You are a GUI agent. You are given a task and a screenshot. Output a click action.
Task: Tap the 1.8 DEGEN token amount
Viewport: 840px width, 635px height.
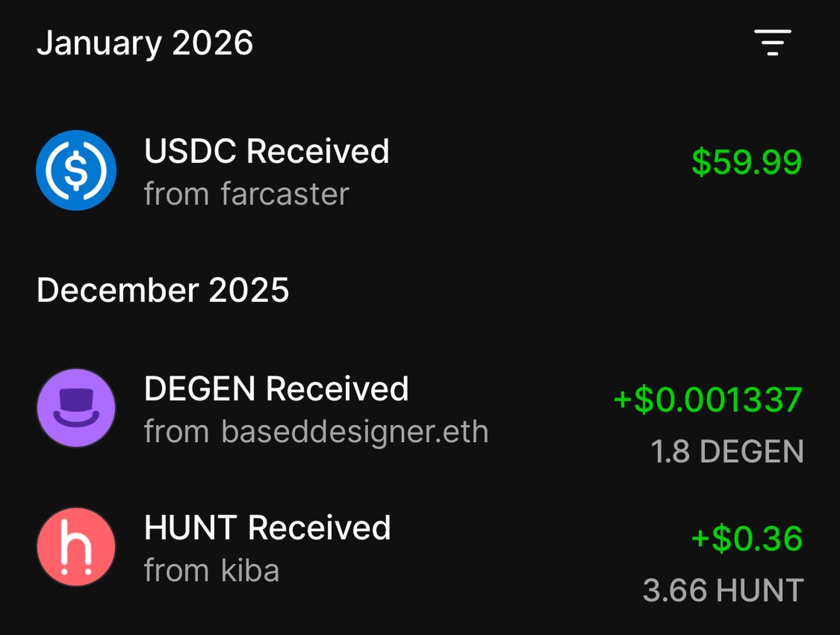pyautogui.click(x=727, y=452)
